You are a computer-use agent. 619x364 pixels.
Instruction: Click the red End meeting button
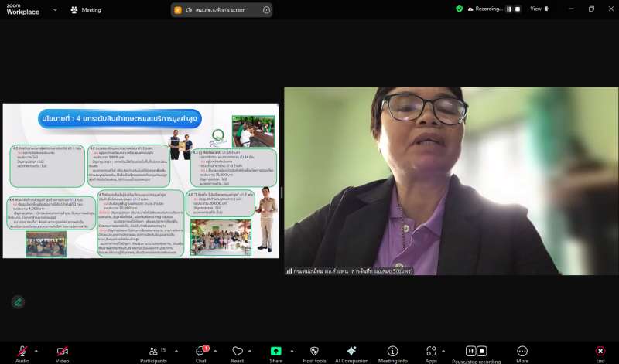tap(600, 351)
